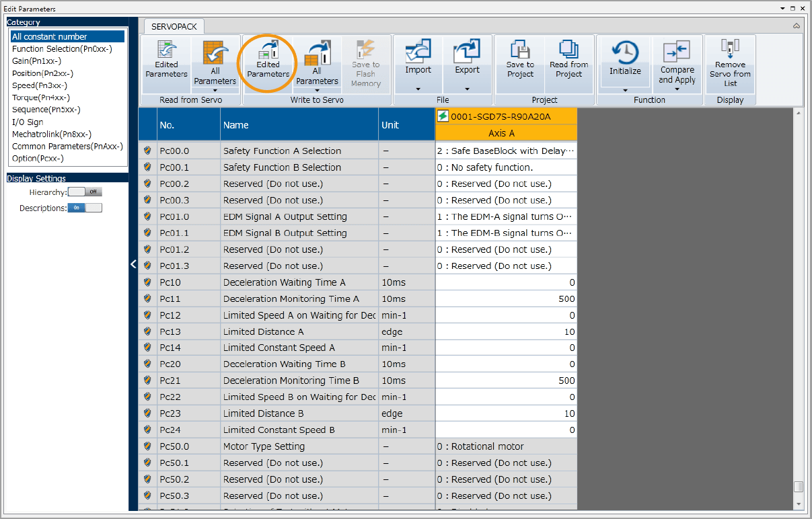812x519 pixels.
Task: Select Option(Pcxx-) category
Action: pyautogui.click(x=38, y=158)
